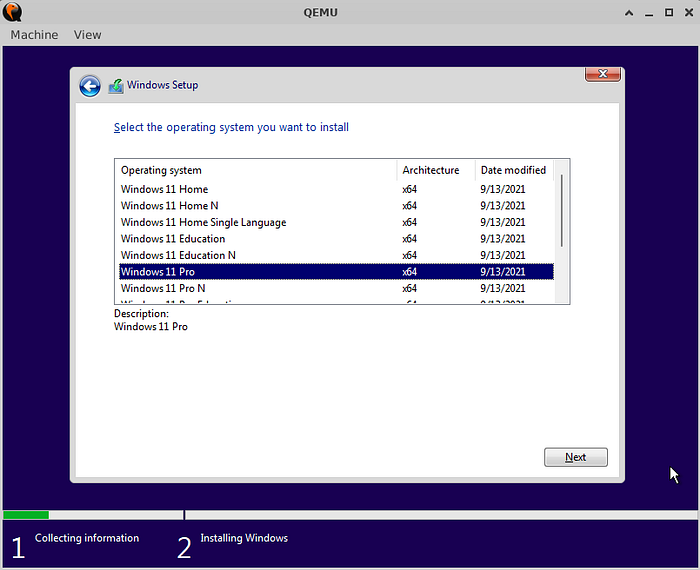Select Windows 11 Education N
This screenshot has width=700, height=570.
[x=336, y=255]
